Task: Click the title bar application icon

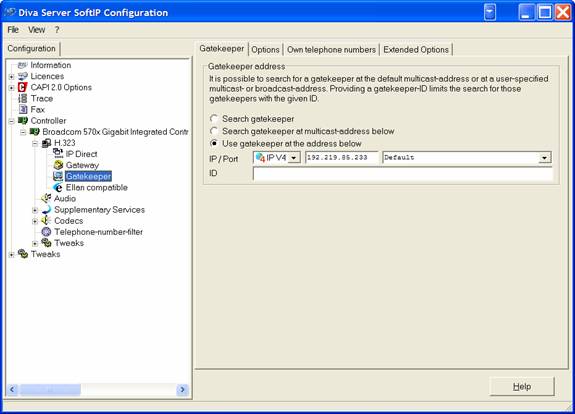Action: 10,12
